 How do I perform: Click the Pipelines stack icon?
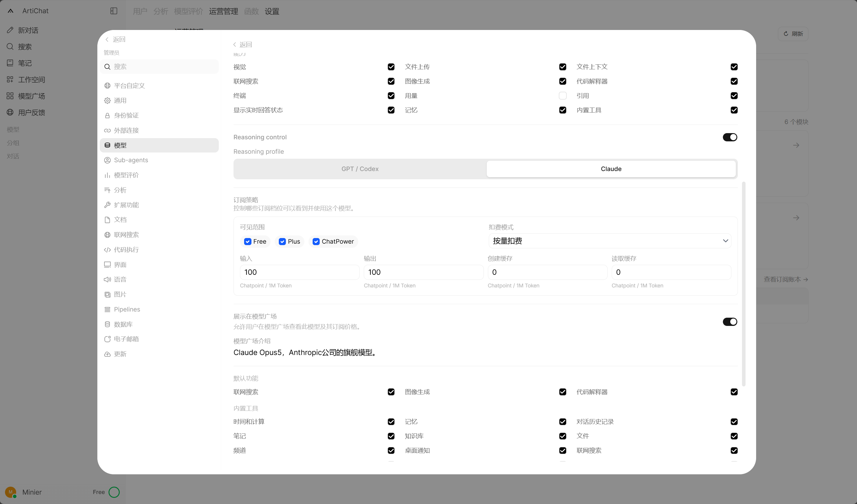coord(107,309)
